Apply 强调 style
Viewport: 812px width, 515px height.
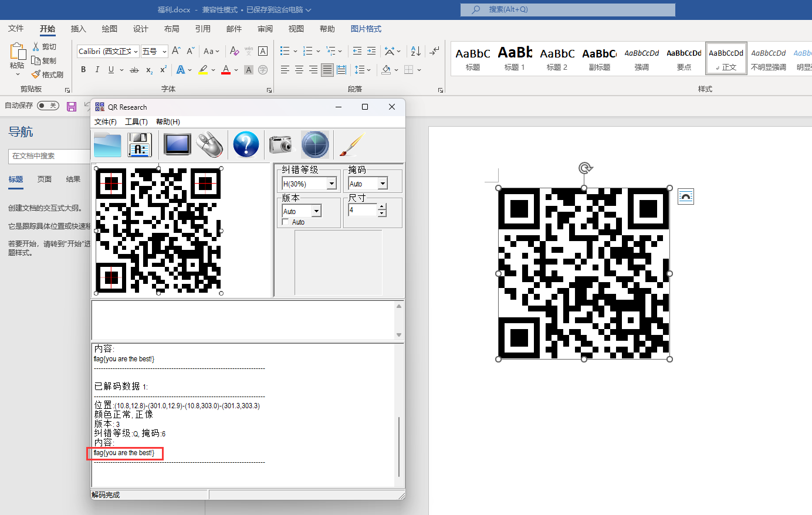(641, 58)
